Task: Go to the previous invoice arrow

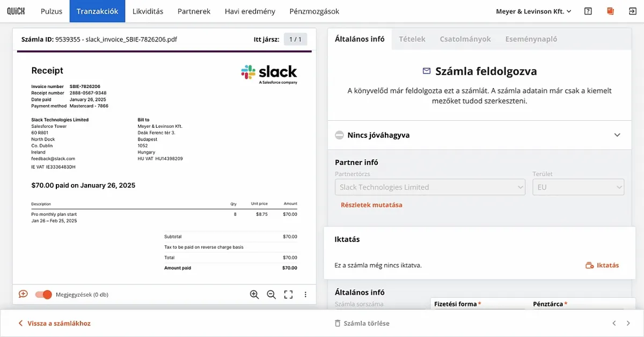Action: (614, 323)
